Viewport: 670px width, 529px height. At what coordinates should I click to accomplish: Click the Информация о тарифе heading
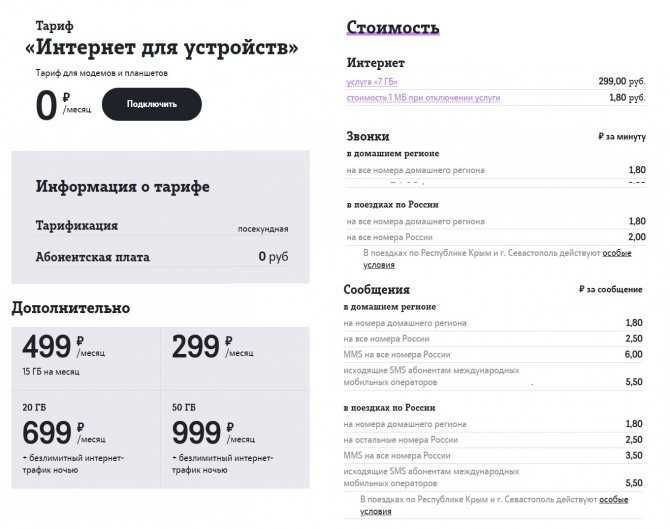pyautogui.click(x=123, y=187)
